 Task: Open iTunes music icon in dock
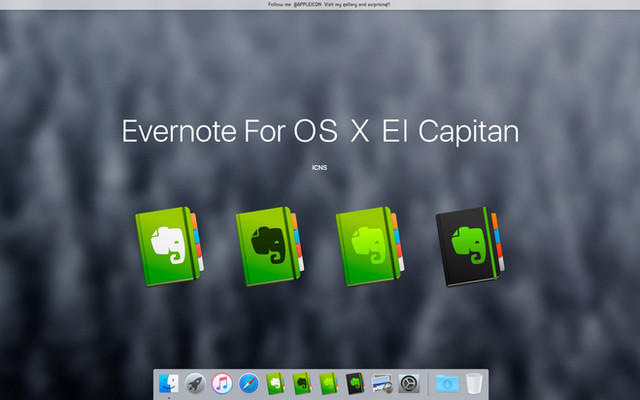coord(222,383)
